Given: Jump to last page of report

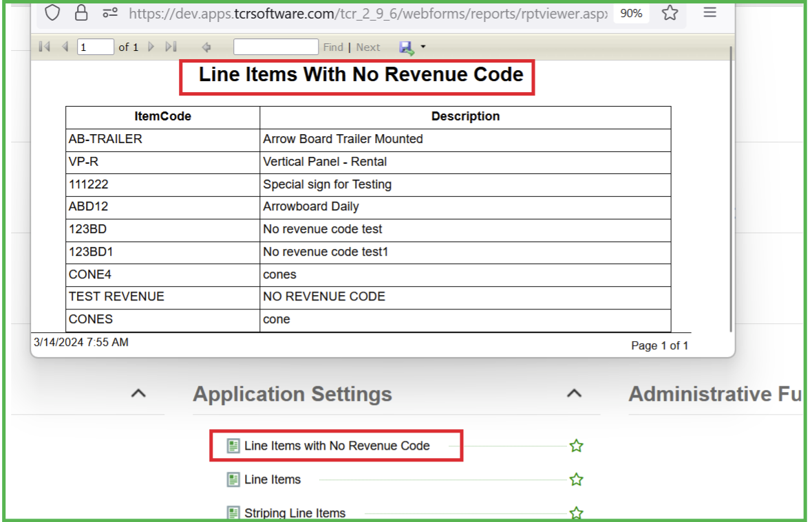Looking at the screenshot, I should [x=171, y=47].
